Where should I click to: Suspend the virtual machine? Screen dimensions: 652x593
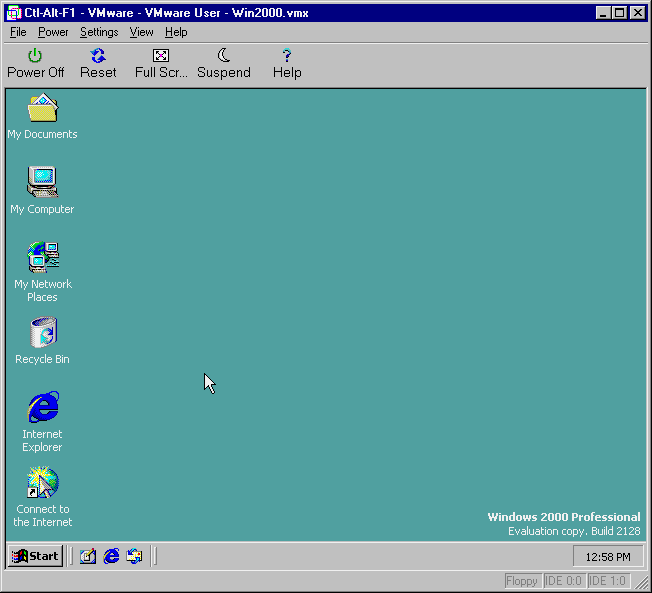224,63
